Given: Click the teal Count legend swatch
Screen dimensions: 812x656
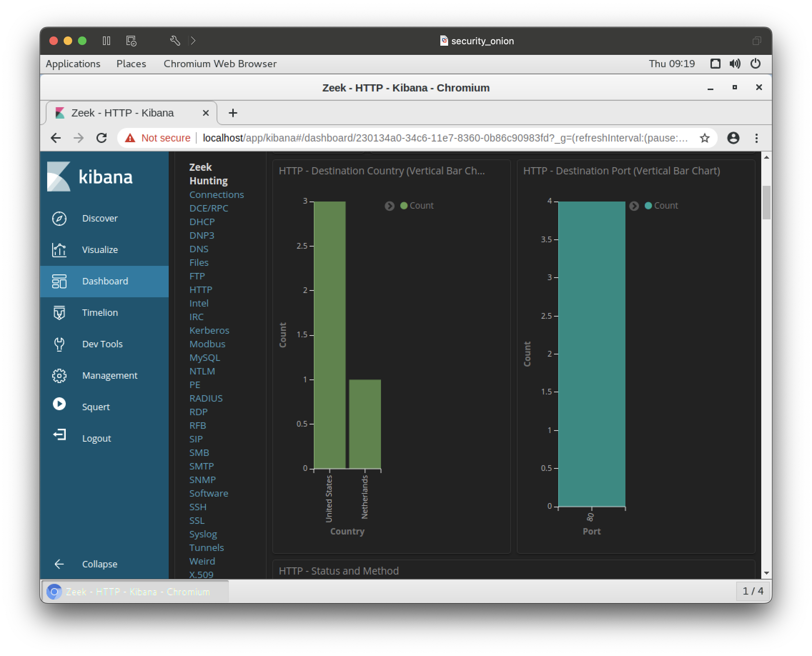Looking at the screenshot, I should pos(648,205).
